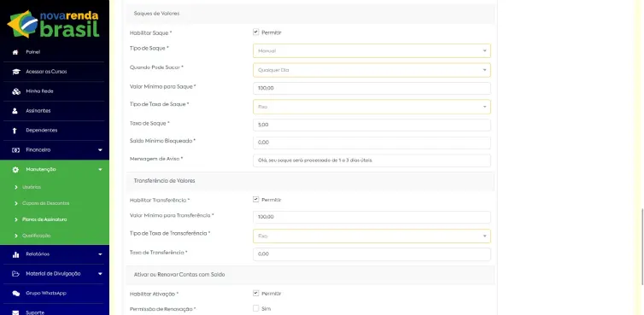The width and height of the screenshot is (644, 315).
Task: Open the Tipo de Taxa de Saque dropdown
Action: coord(372,107)
